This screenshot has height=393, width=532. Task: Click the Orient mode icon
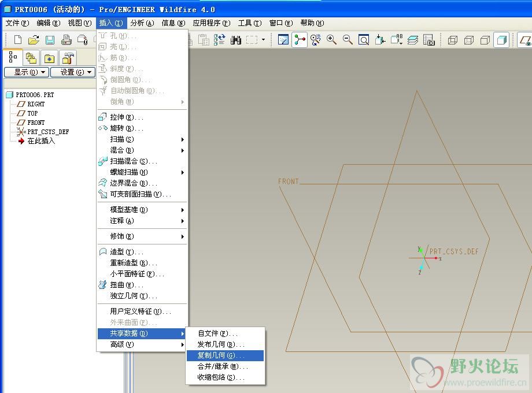point(316,40)
